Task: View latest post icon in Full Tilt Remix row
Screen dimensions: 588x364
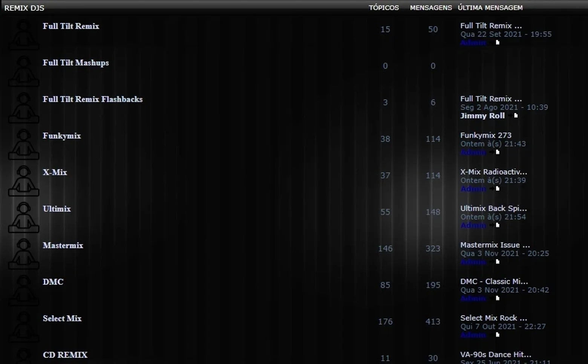Action: coord(495,43)
